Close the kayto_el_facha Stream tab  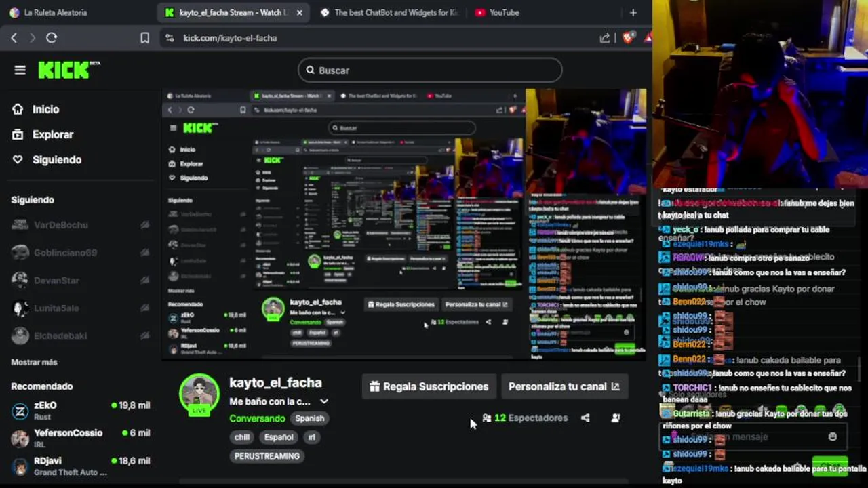[299, 12]
